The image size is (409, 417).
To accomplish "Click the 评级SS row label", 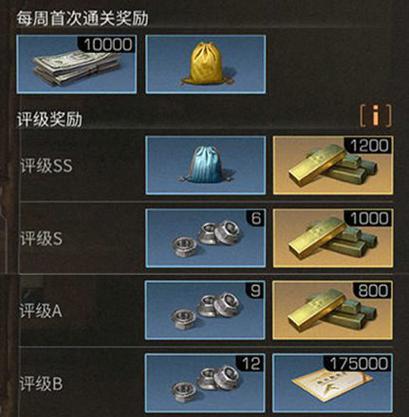I will coord(46,166).
